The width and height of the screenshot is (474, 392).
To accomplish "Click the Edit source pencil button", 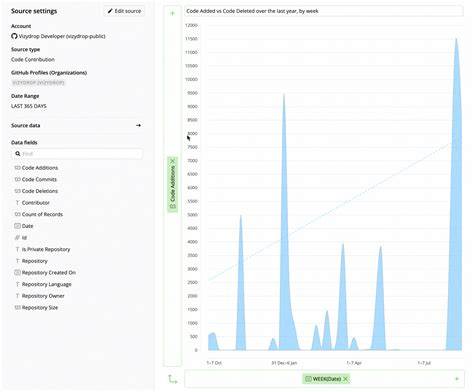I will pyautogui.click(x=124, y=11).
